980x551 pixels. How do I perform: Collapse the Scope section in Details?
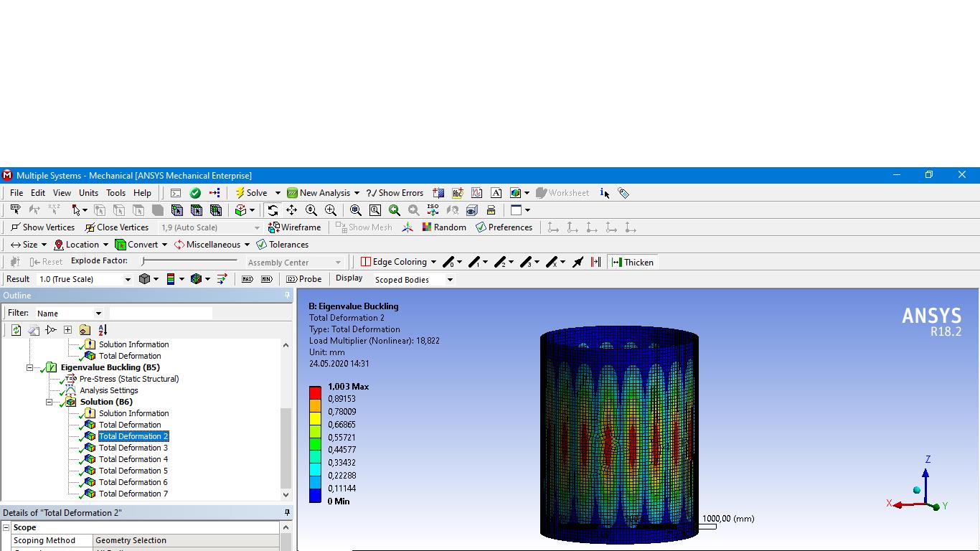tap(6, 527)
